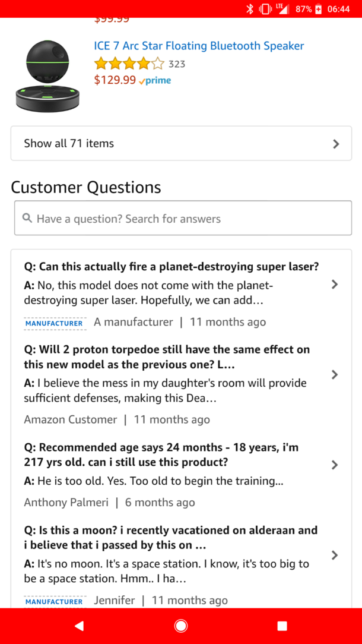Open the 217 yrs old question chevron
The height and width of the screenshot is (644, 362).
335,465
